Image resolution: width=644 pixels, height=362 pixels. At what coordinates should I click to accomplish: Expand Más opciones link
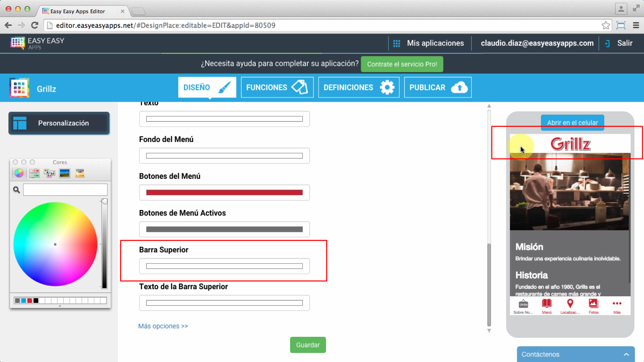point(163,326)
